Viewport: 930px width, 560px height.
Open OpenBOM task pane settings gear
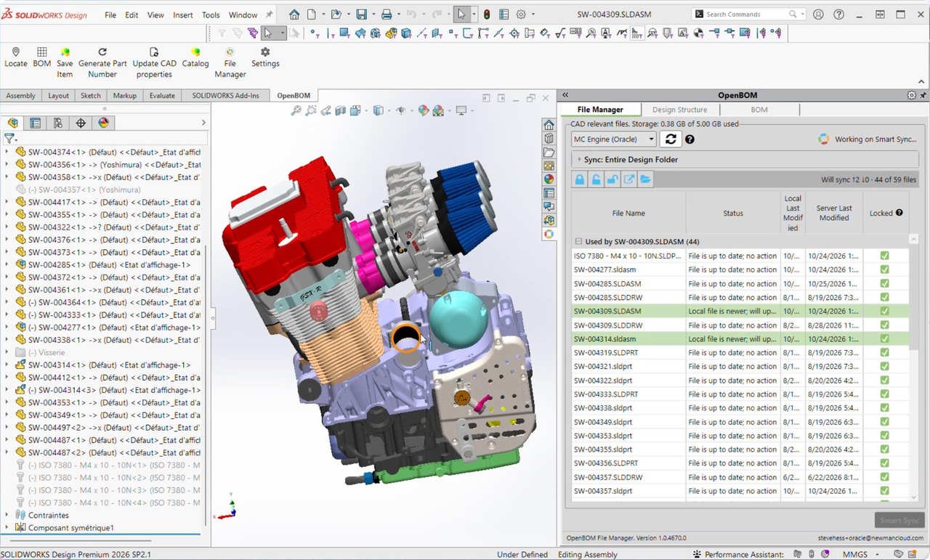912,95
